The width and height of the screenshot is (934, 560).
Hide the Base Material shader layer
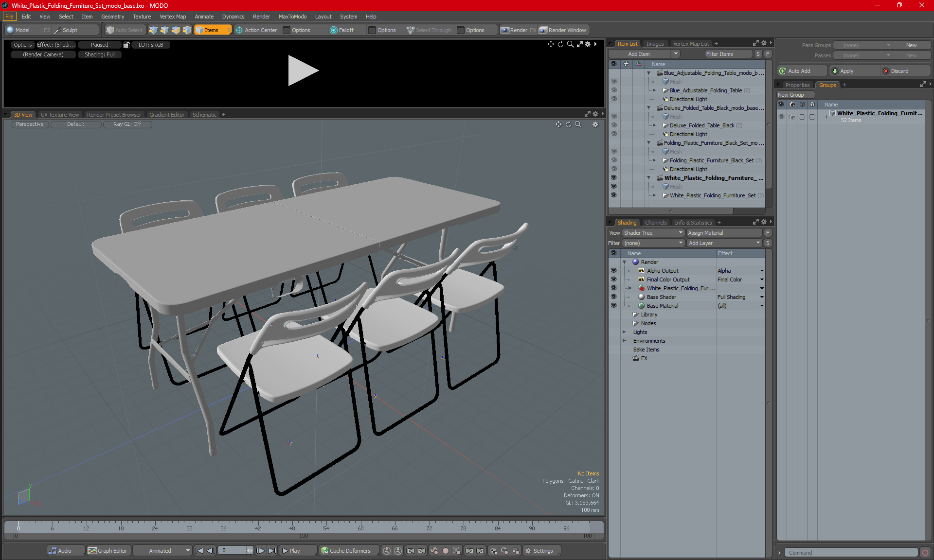click(x=613, y=306)
